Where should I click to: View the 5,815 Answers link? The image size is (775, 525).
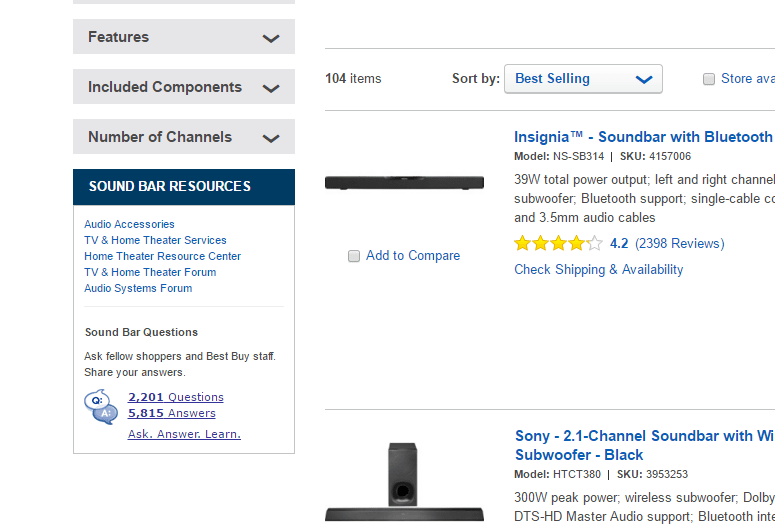pyautogui.click(x=172, y=413)
